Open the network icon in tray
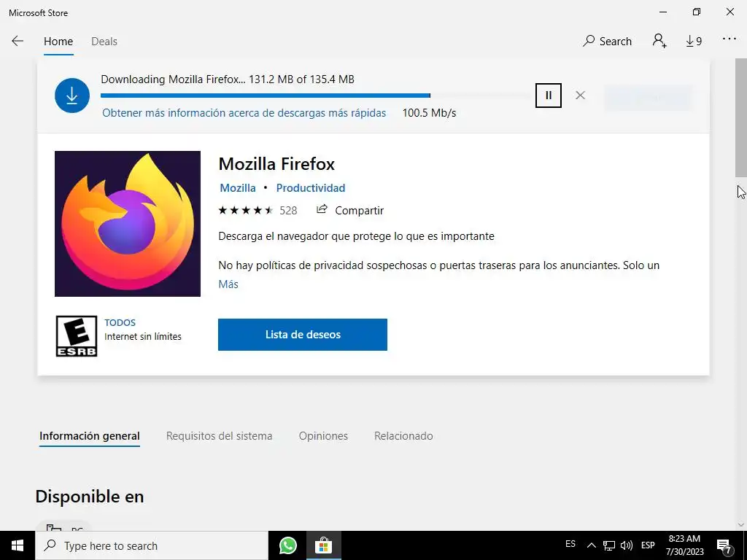The image size is (747, 560). (609, 545)
